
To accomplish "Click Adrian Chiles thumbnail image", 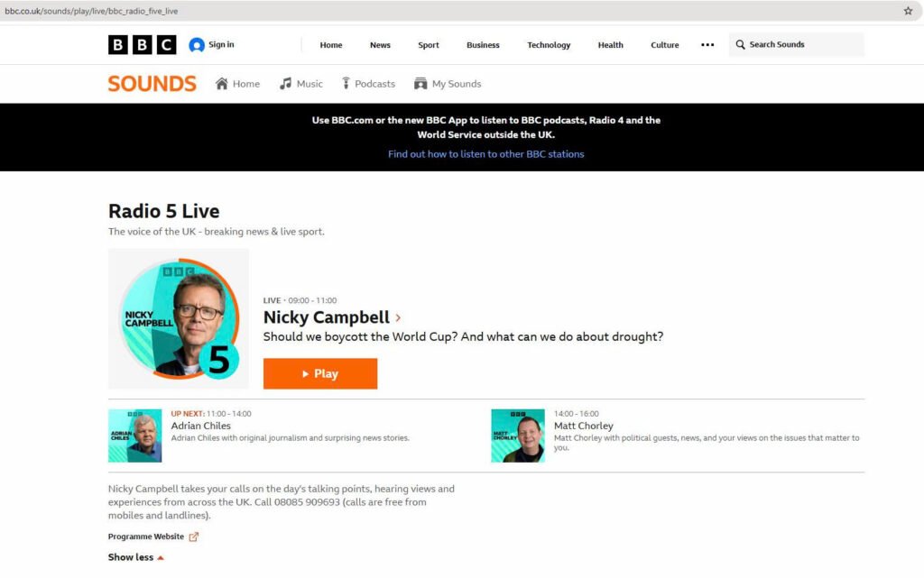I will 135,436.
